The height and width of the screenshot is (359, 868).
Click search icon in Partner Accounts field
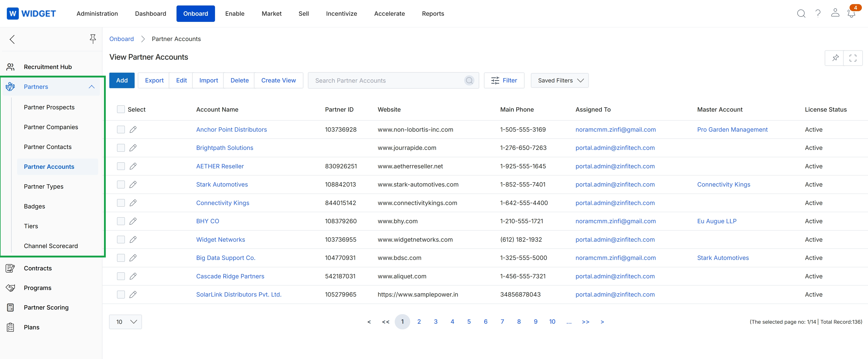coord(469,81)
